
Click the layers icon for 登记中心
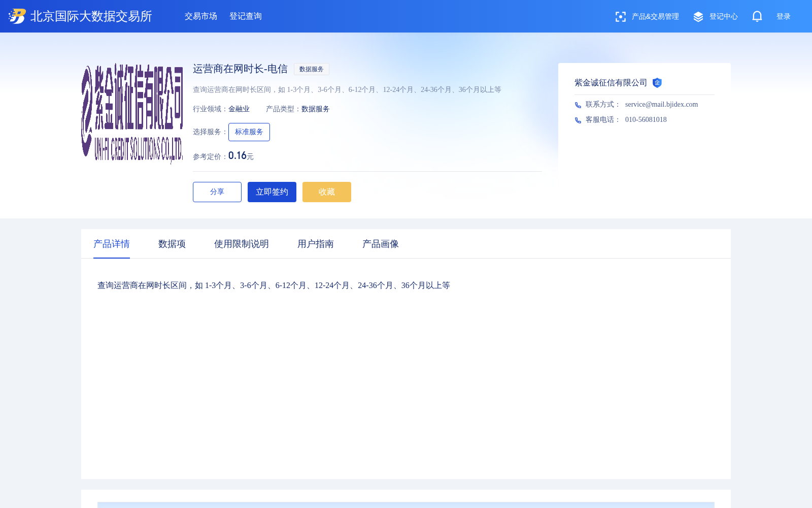coord(698,17)
